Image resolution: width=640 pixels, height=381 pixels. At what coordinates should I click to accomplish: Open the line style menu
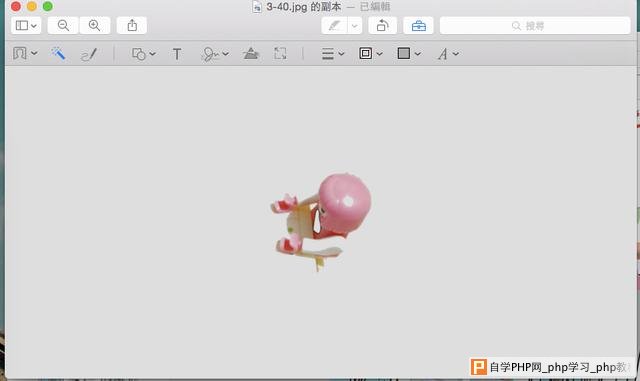click(x=333, y=53)
